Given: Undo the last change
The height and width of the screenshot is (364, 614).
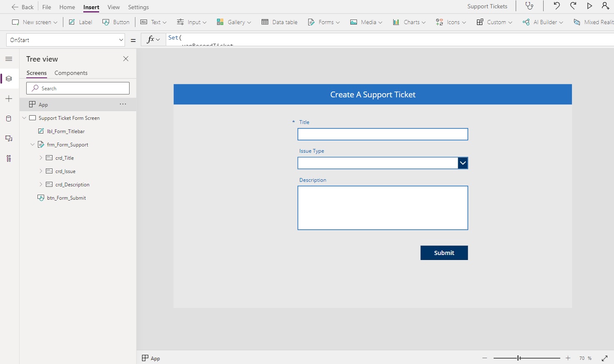Looking at the screenshot, I should (x=557, y=6).
